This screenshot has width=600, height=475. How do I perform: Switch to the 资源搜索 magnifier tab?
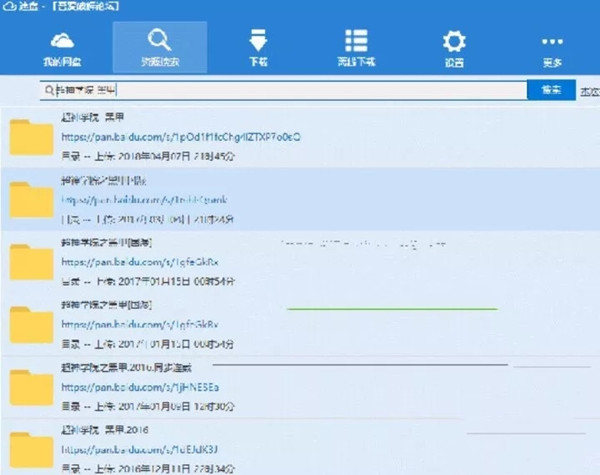pyautogui.click(x=160, y=47)
